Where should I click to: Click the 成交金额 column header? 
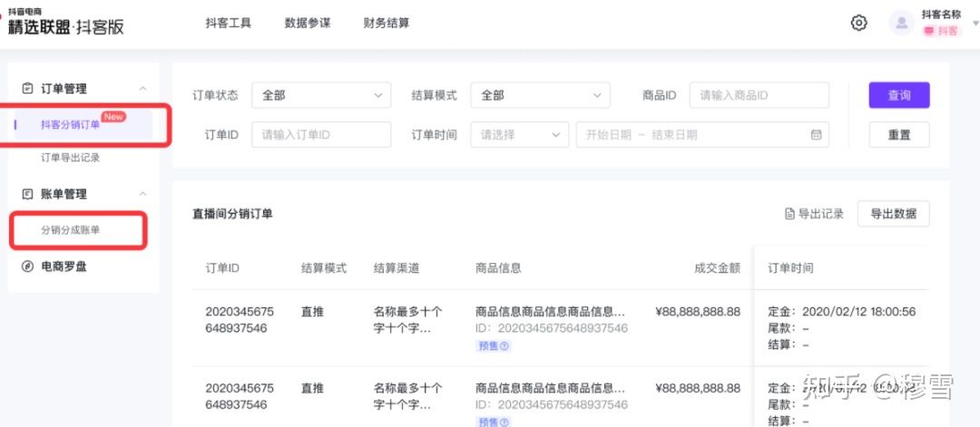[x=717, y=268]
